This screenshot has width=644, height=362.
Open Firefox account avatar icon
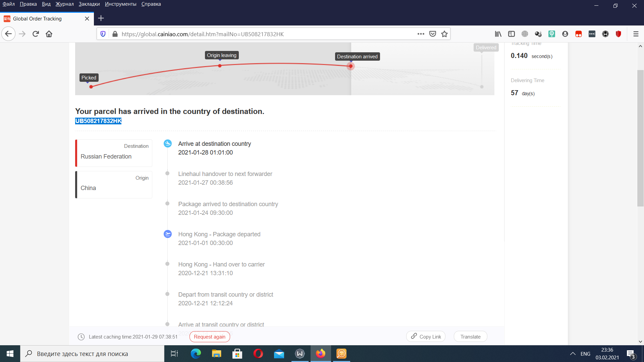click(565, 34)
